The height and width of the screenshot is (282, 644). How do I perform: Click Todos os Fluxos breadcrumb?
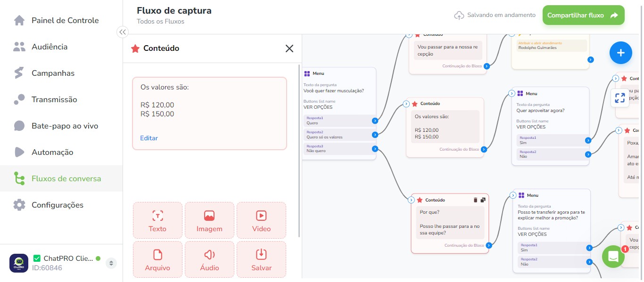click(160, 21)
